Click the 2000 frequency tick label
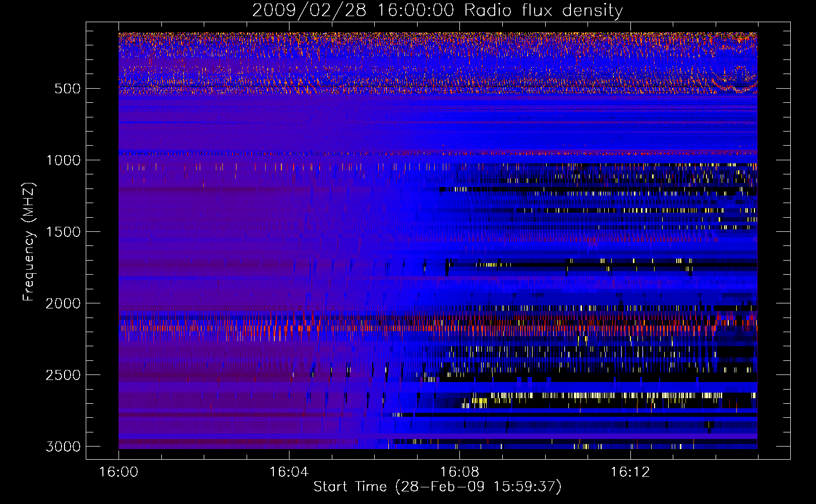 [63, 303]
